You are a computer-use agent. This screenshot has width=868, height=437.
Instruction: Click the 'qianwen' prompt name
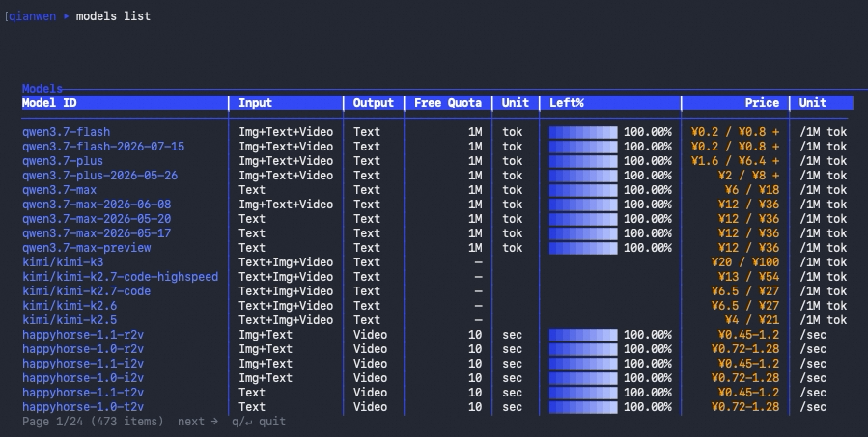(32, 16)
